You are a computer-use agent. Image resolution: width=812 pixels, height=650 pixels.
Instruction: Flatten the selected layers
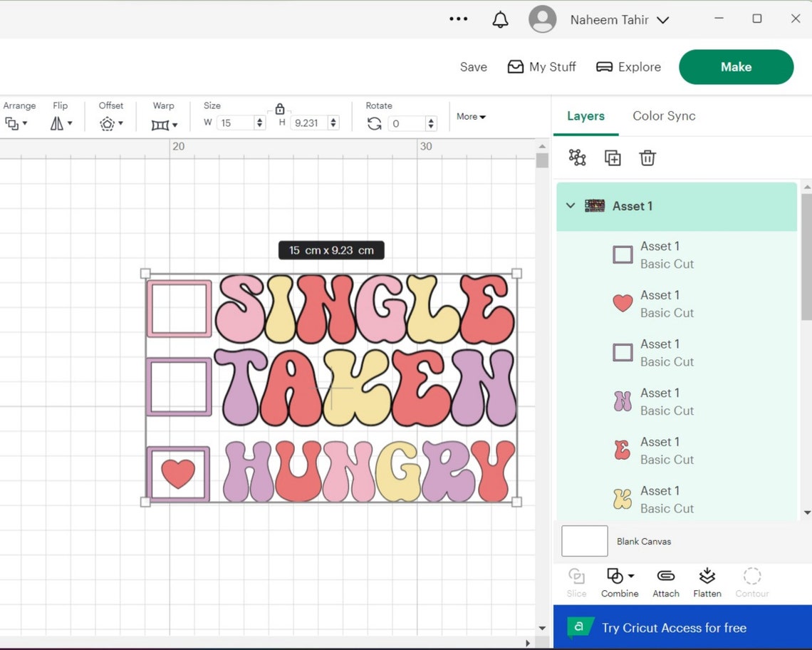coord(707,581)
